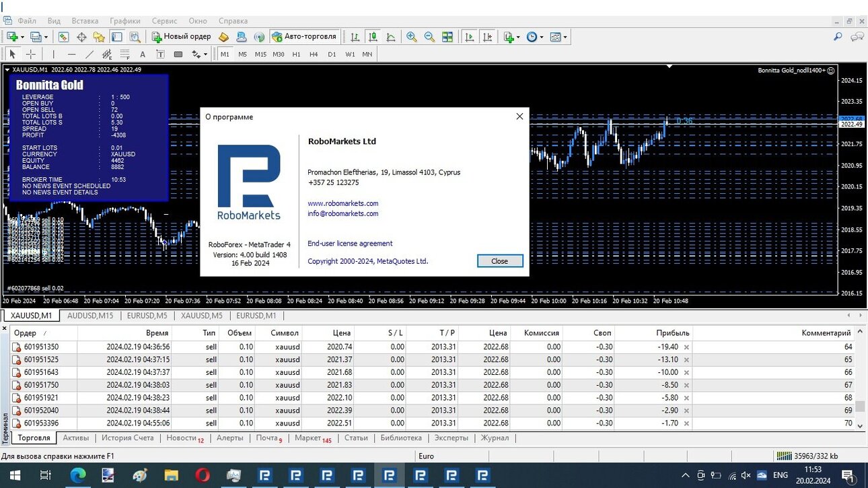Select the arrow Cursor tool

[x=12, y=54]
